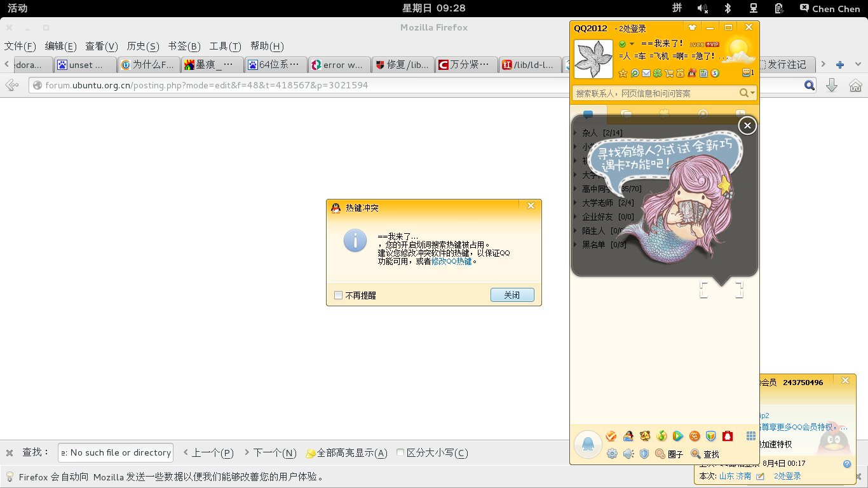Click the money bag wallet icon
The width and height of the screenshot is (868, 488).
coord(680,73)
